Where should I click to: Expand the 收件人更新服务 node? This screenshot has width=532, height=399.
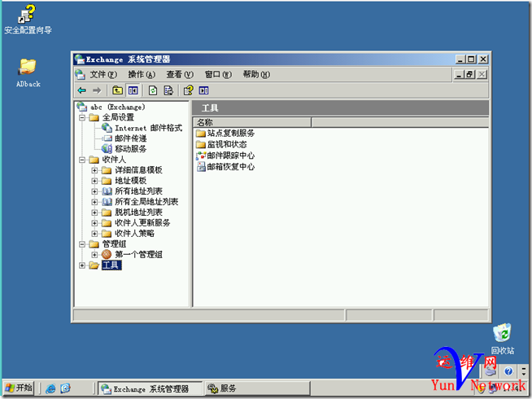[x=94, y=223]
